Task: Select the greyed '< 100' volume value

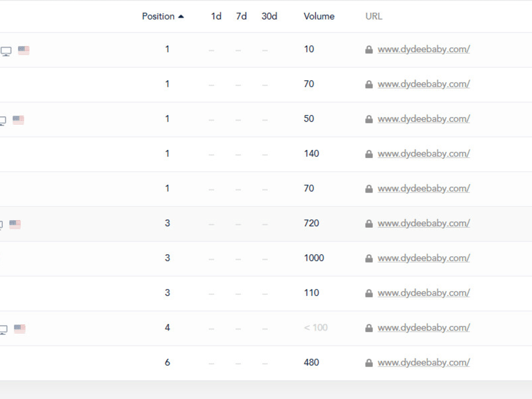Action: [x=315, y=328]
